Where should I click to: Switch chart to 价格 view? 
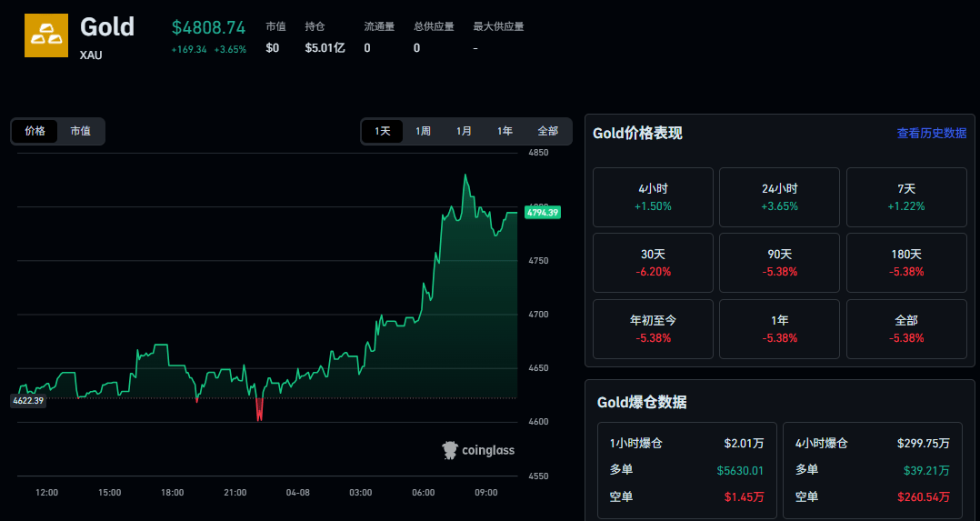coord(35,131)
